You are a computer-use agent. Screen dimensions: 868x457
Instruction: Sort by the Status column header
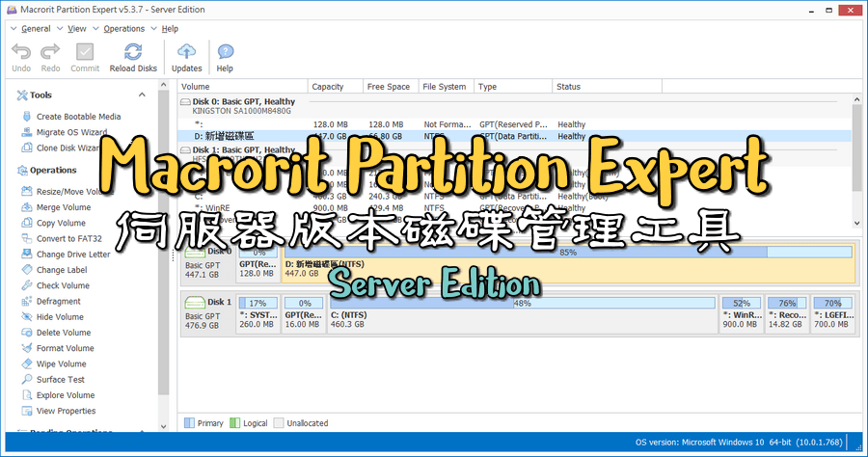[x=608, y=87]
